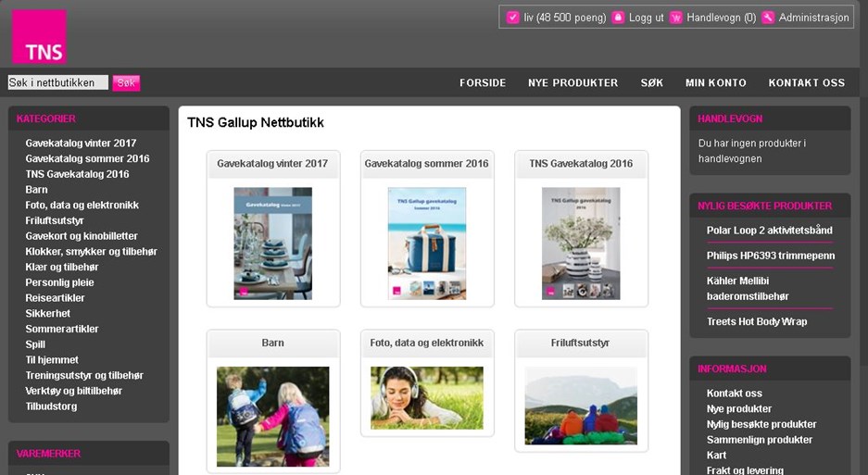Open MIN KONTO menu item
This screenshot has width=868, height=475.
716,83
